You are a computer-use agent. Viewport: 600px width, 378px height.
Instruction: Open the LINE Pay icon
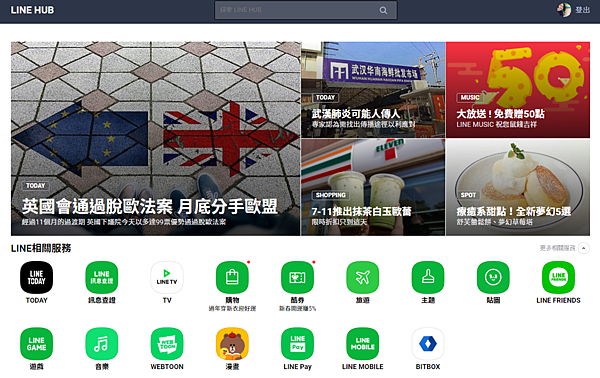point(297,344)
